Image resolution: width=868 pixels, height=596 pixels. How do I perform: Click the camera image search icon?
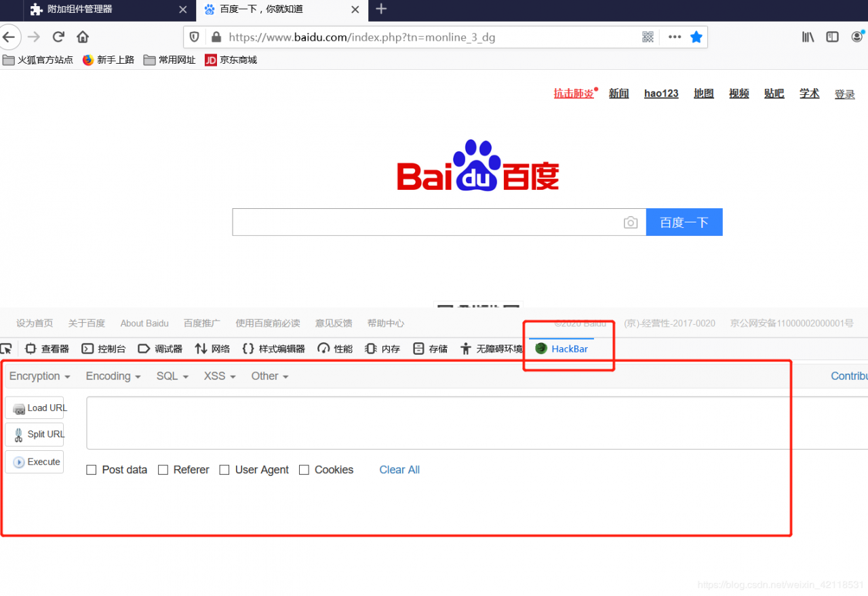click(x=631, y=222)
